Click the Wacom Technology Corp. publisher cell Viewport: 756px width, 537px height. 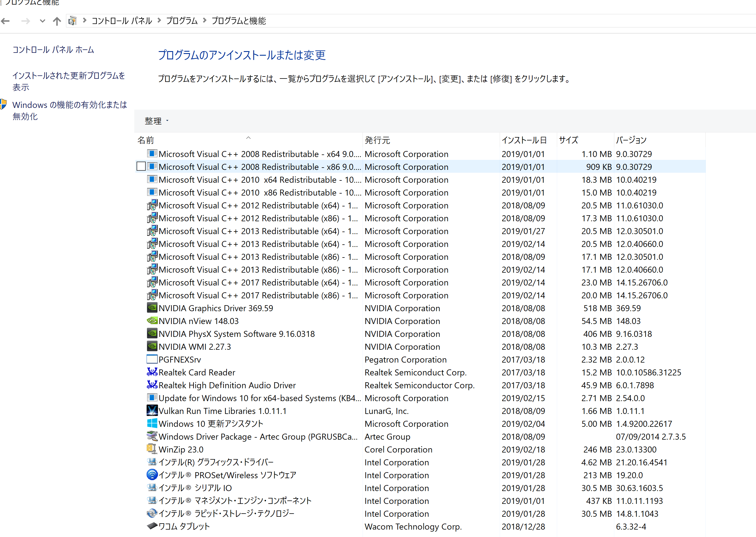413,526
